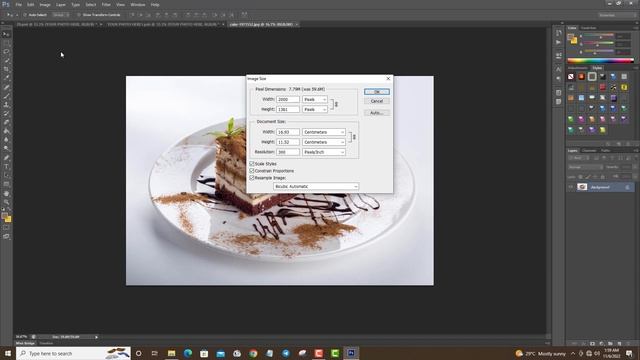The width and height of the screenshot is (640, 360).
Task: Click pixel Height input field
Action: (x=288, y=109)
